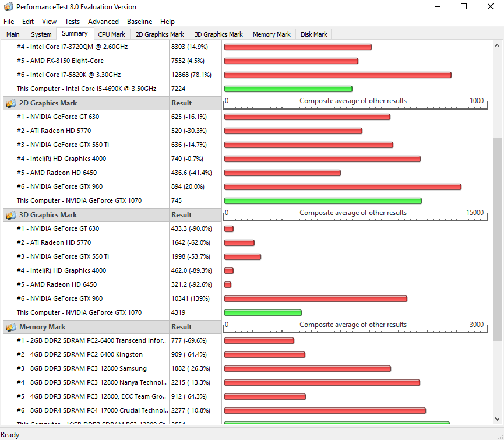Image resolution: width=504 pixels, height=440 pixels.
Task: Go to the 2D Graphics Mark tab
Action: (x=160, y=34)
